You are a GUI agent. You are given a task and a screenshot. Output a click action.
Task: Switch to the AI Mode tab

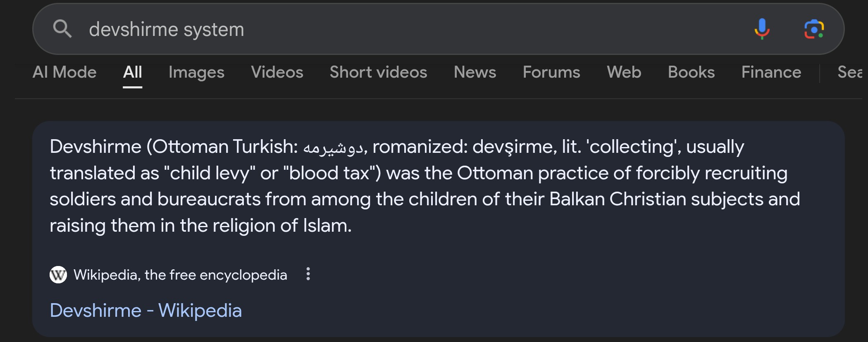[x=64, y=72]
